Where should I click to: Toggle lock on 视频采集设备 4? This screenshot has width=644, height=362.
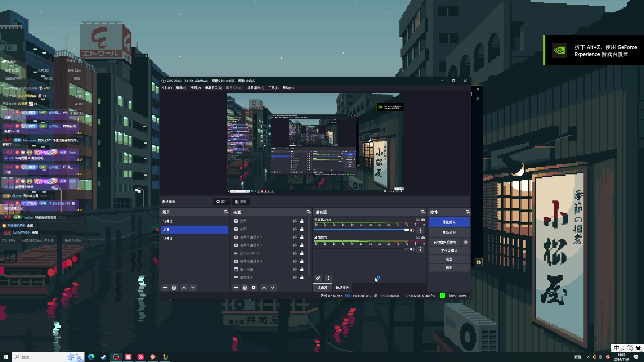[x=302, y=261]
